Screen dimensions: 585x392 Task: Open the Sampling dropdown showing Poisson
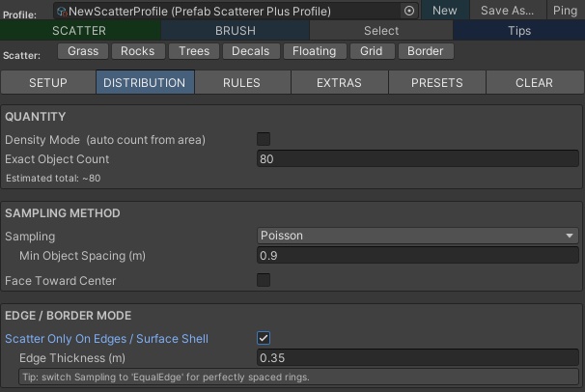(x=417, y=236)
